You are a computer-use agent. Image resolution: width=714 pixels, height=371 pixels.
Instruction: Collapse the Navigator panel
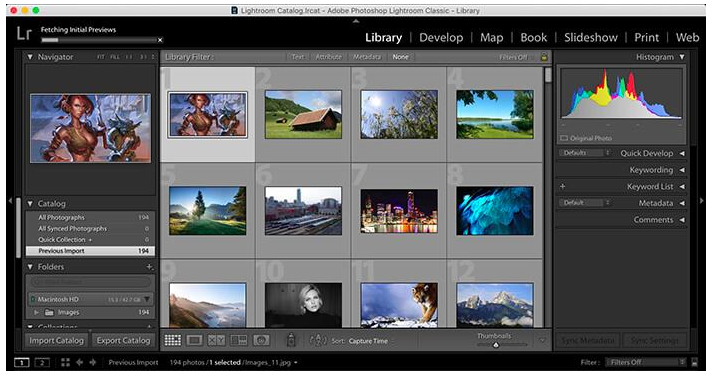pyautogui.click(x=30, y=57)
